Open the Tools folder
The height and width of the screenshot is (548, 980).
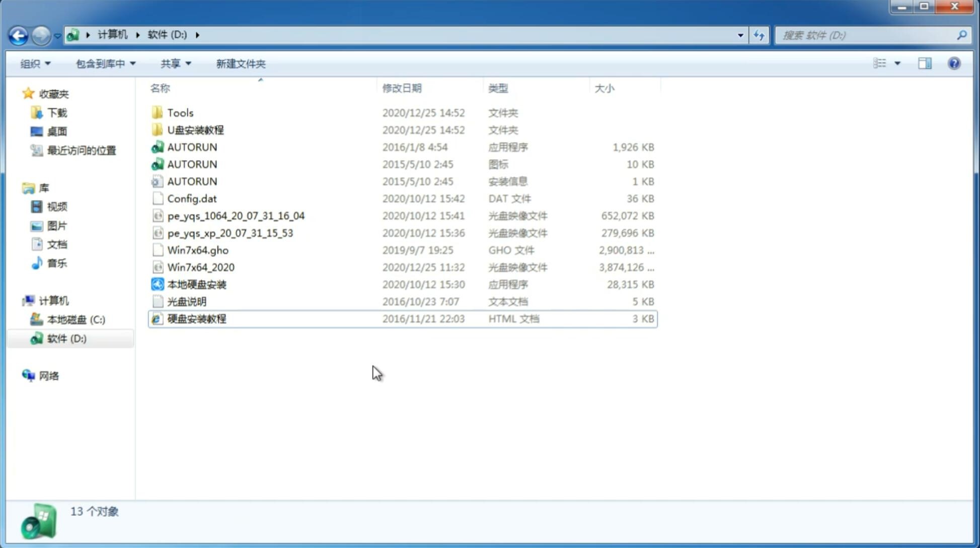(x=180, y=112)
